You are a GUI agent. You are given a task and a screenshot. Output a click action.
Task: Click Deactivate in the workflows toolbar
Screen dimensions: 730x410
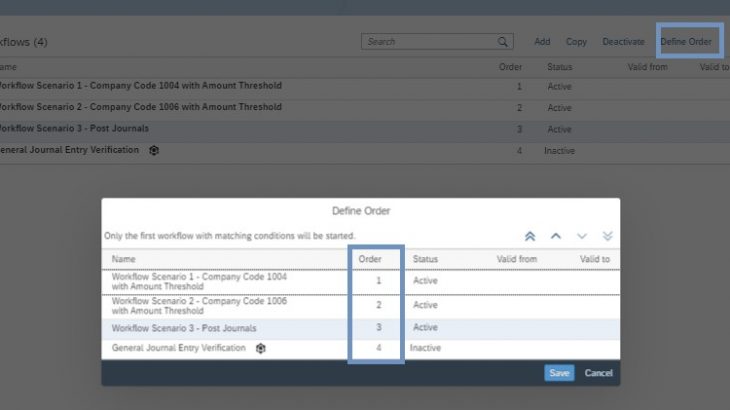[x=623, y=42]
